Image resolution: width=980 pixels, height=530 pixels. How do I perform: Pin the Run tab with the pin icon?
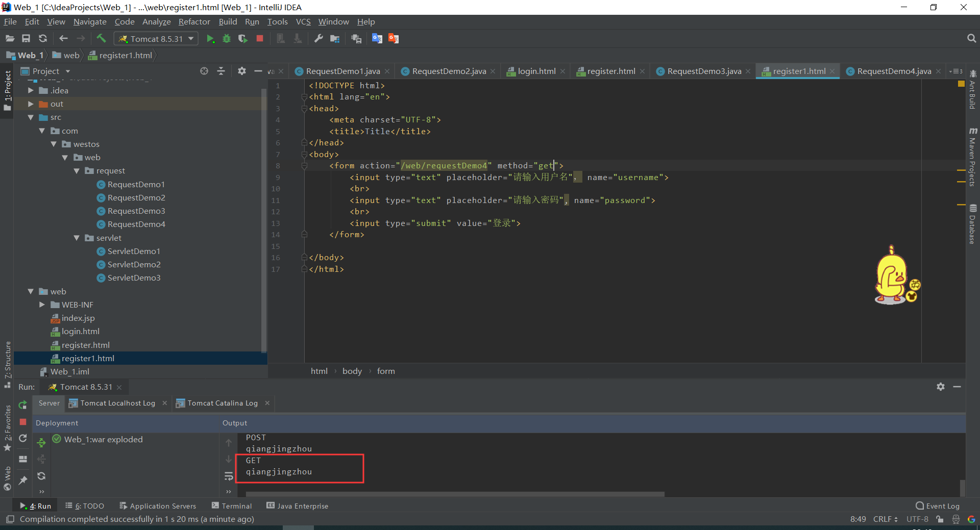click(23, 480)
